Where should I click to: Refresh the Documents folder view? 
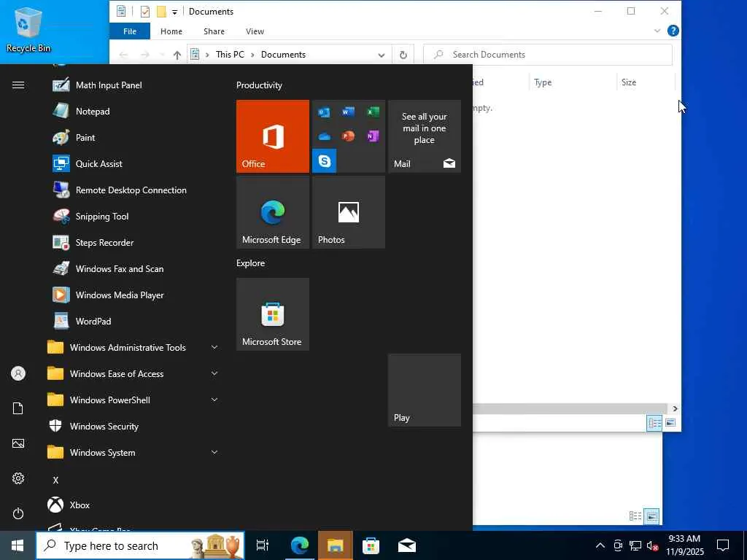pos(403,55)
